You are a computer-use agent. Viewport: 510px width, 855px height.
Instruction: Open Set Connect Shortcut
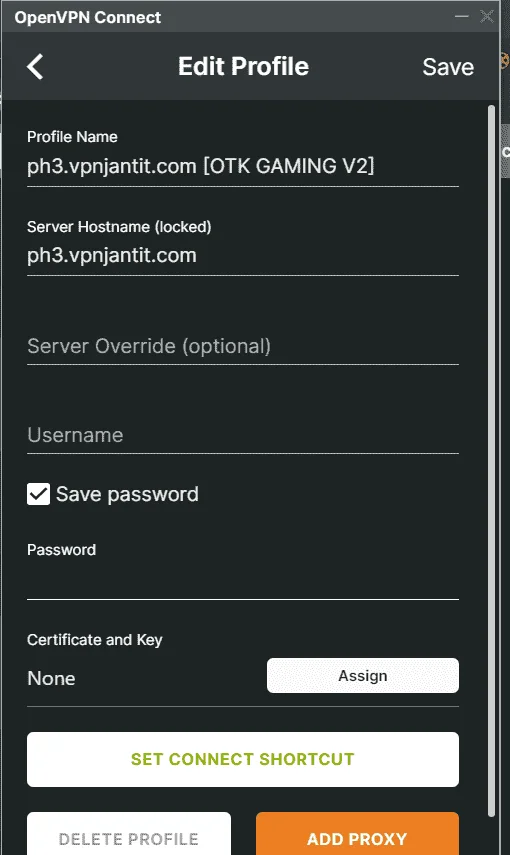click(243, 759)
